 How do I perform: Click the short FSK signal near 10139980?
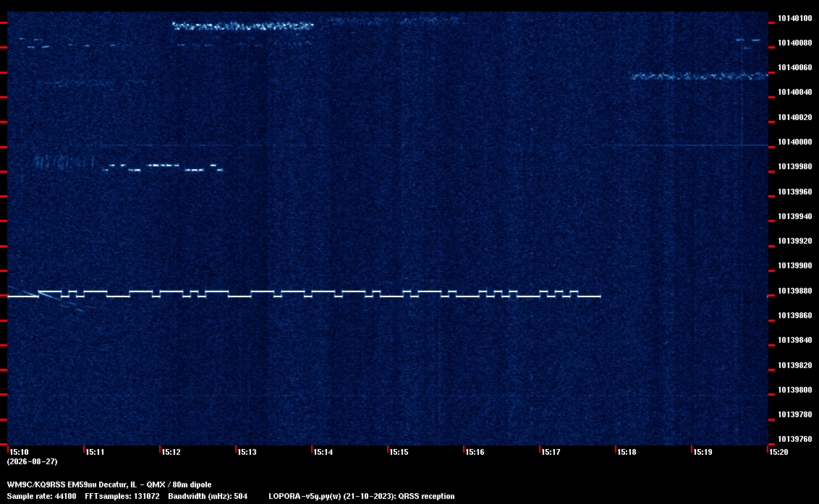[x=163, y=168]
